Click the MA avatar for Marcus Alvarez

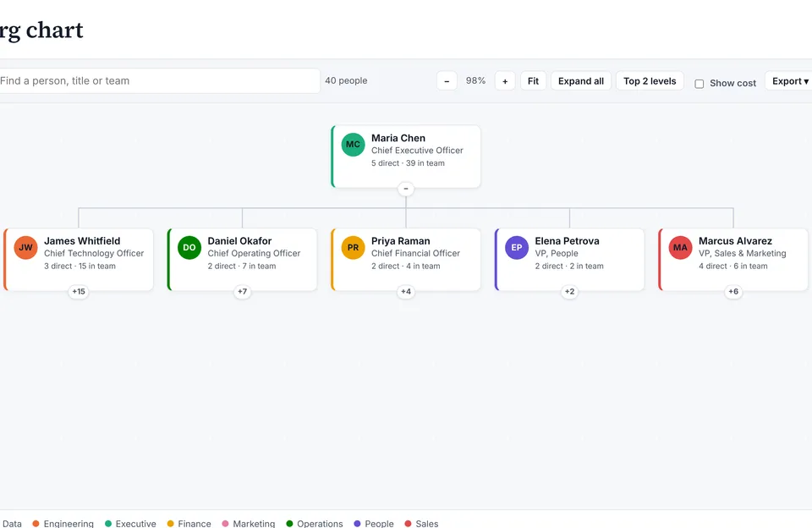click(x=680, y=247)
